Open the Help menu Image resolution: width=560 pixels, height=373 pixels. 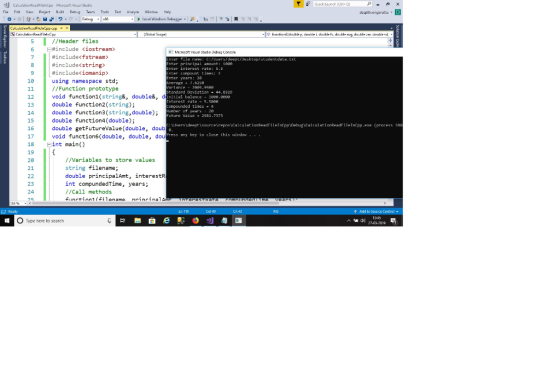[167, 12]
